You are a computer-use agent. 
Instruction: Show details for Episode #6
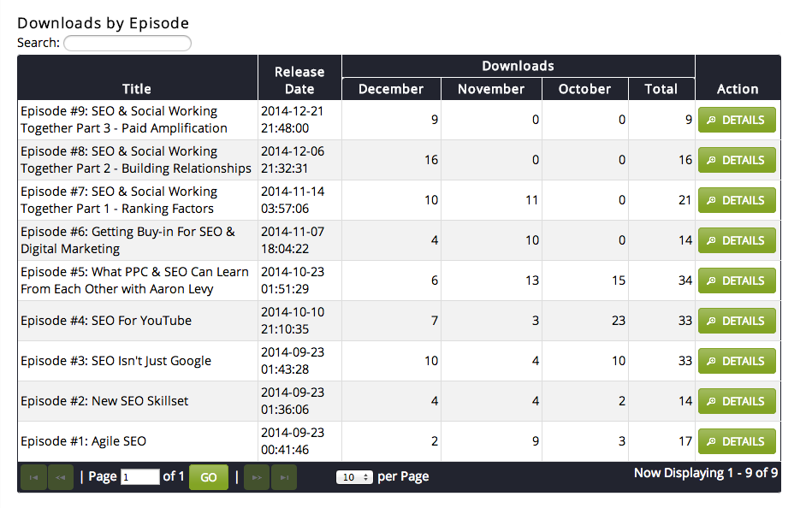tap(737, 241)
